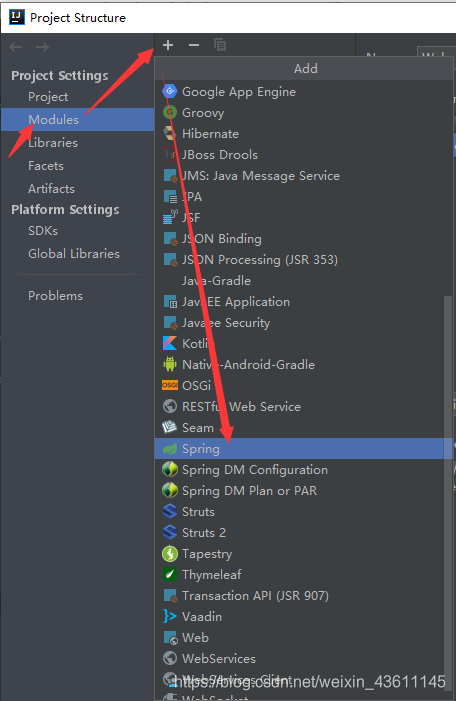The image size is (456, 701).
Task: Click the JMS Java Message Service icon
Action: 170,176
